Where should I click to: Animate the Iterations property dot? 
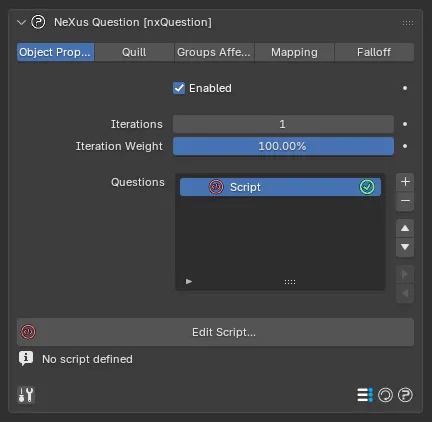tap(405, 124)
